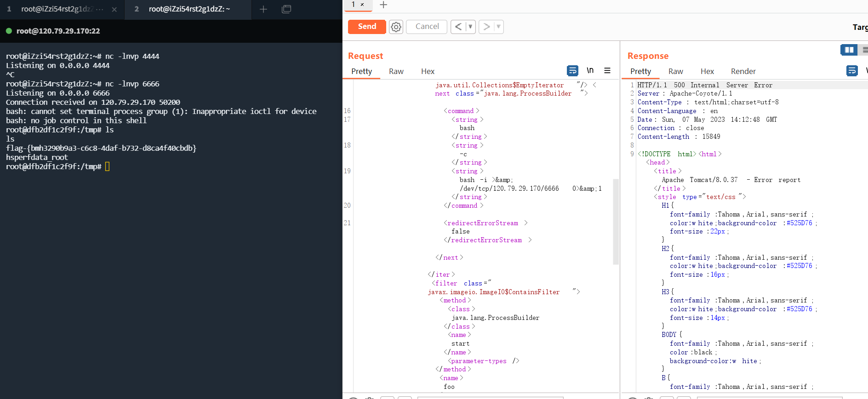Image resolution: width=868 pixels, height=399 pixels.
Task: Send the request
Action: [x=367, y=27]
